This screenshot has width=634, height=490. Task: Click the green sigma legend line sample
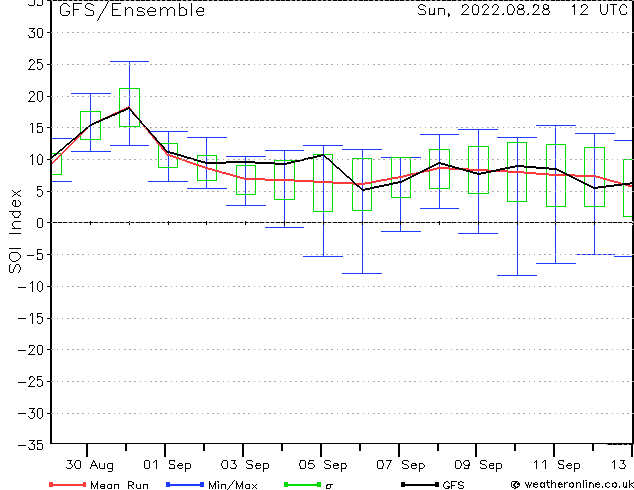[x=302, y=484]
